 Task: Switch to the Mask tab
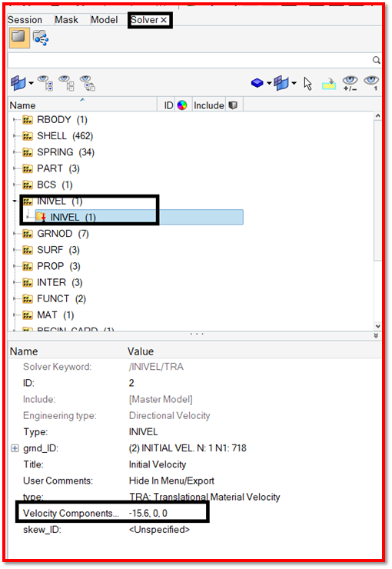[66, 19]
